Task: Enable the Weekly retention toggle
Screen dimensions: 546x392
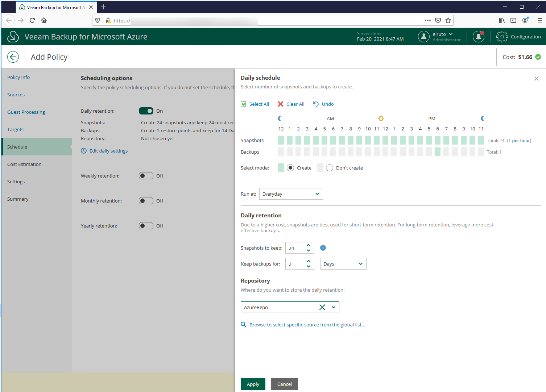Action: (x=146, y=176)
